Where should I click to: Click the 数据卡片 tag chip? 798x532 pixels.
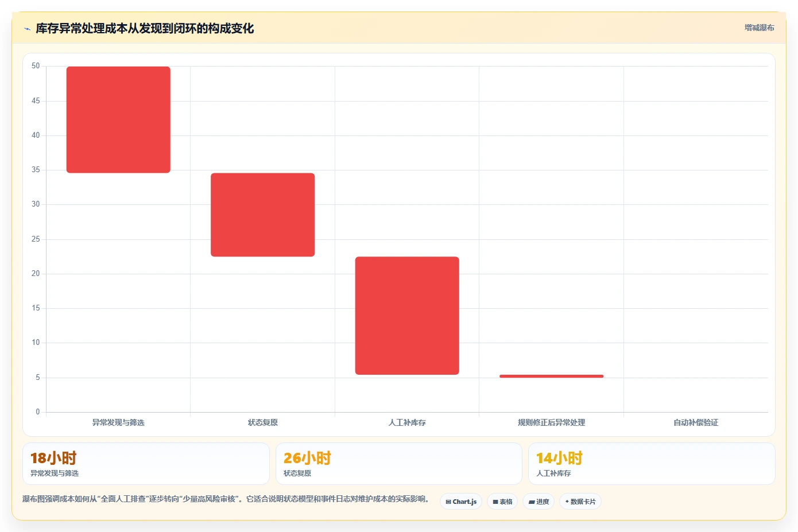pos(580,502)
